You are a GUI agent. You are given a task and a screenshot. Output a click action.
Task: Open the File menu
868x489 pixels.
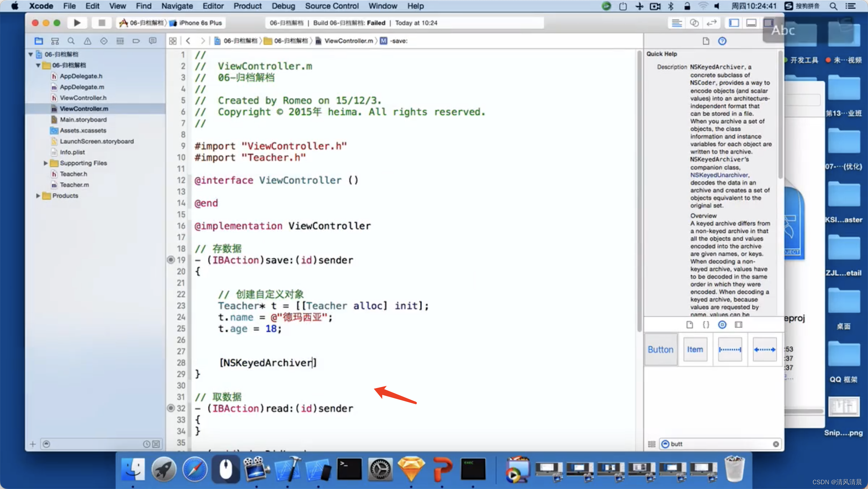[69, 6]
